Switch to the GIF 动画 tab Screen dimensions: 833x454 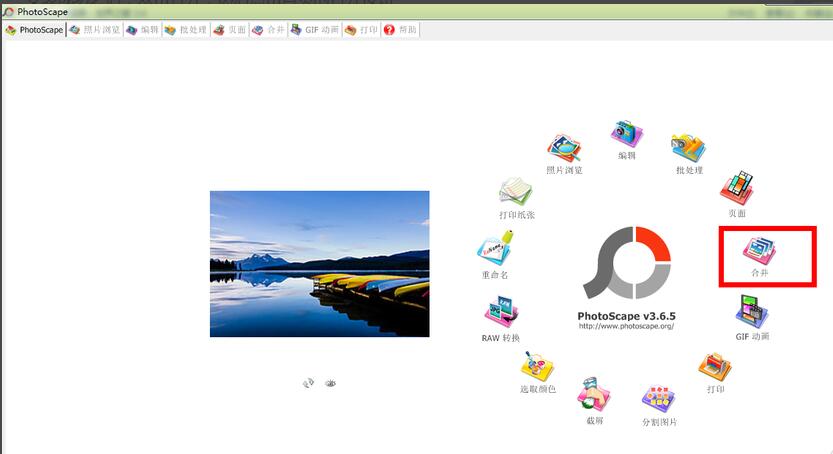point(314,30)
